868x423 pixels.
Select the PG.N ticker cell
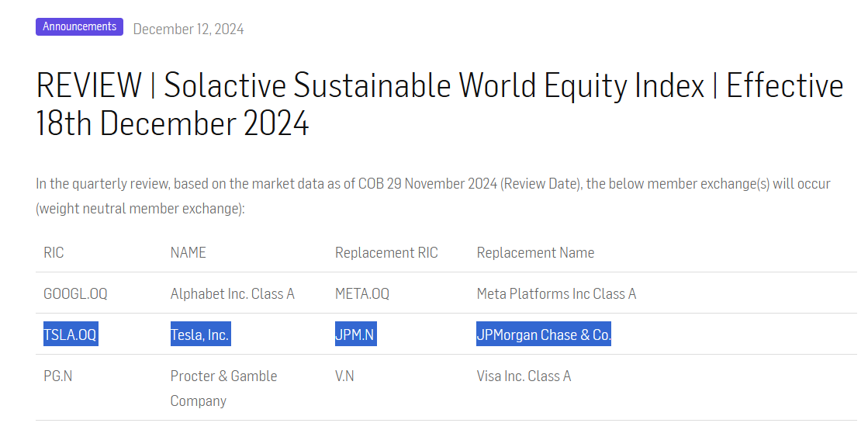[57, 376]
